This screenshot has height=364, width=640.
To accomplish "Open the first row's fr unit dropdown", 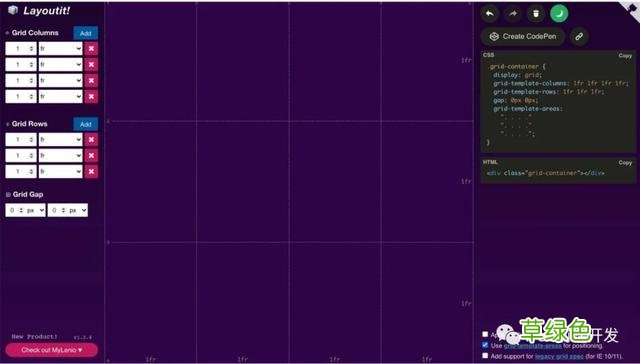I will (x=60, y=140).
